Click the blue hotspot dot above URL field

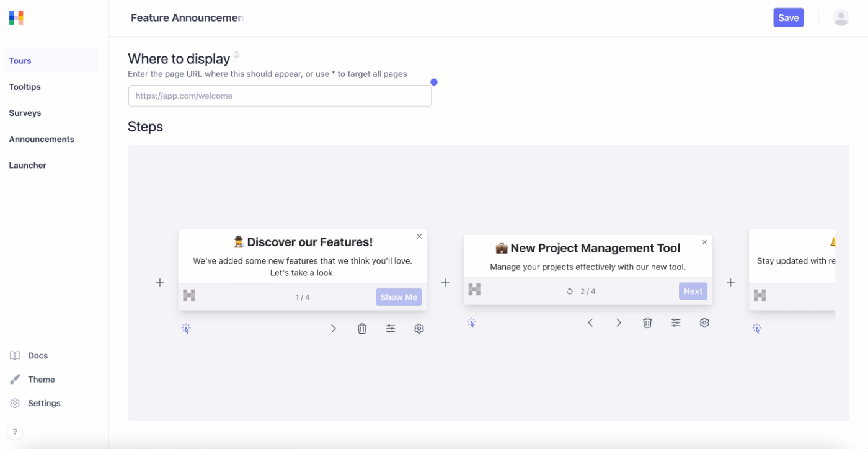[x=434, y=82]
